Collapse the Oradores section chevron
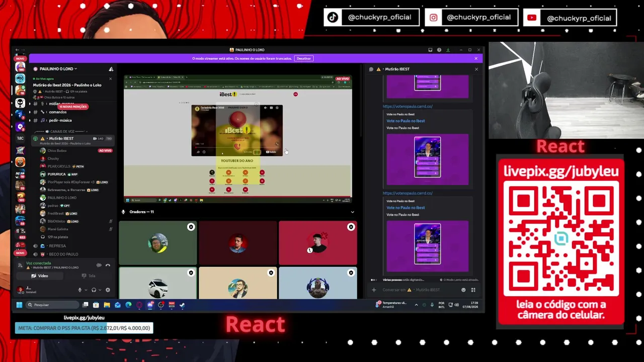This screenshot has width=644, height=362. (x=352, y=212)
